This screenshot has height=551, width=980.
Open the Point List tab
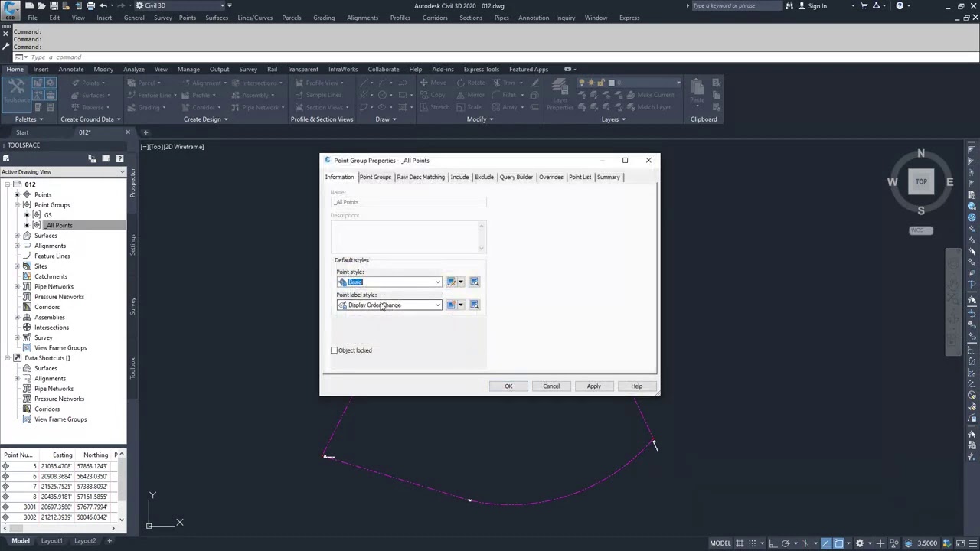580,177
